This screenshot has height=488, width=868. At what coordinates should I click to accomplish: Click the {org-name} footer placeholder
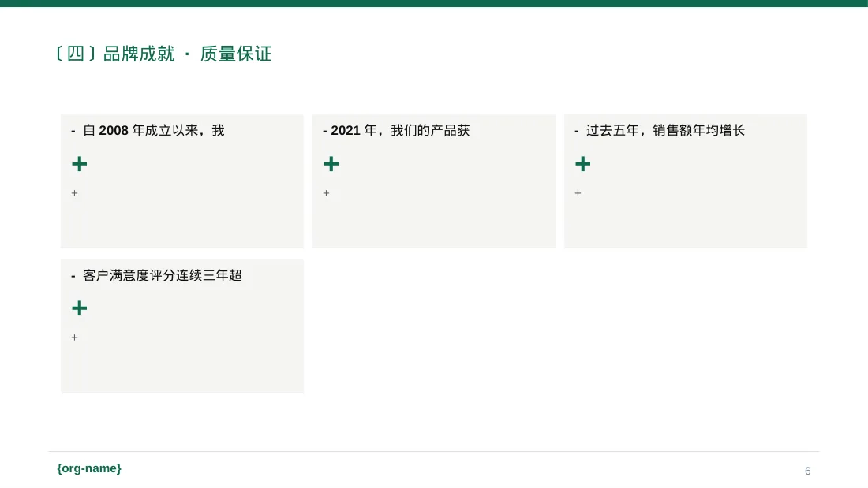point(89,468)
